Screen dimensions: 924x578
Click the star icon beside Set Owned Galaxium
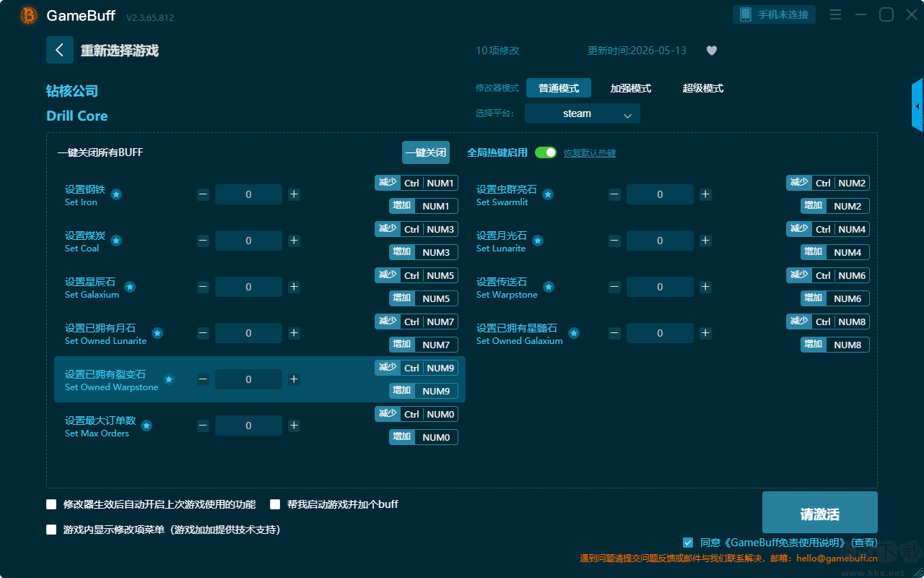tap(574, 333)
